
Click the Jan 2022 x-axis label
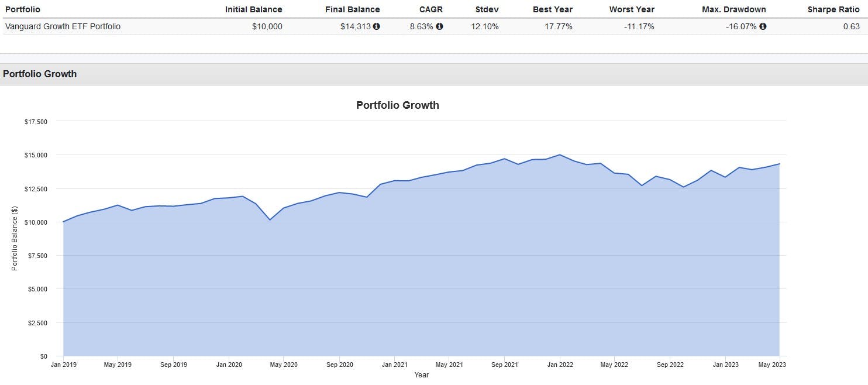coord(560,365)
